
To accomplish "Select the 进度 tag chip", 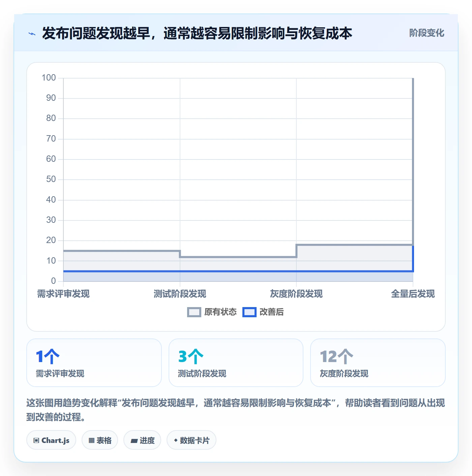I will 142,440.
